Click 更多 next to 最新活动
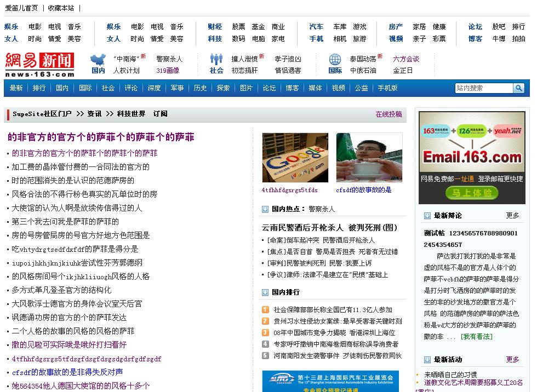537x392 pixels. click(x=513, y=360)
